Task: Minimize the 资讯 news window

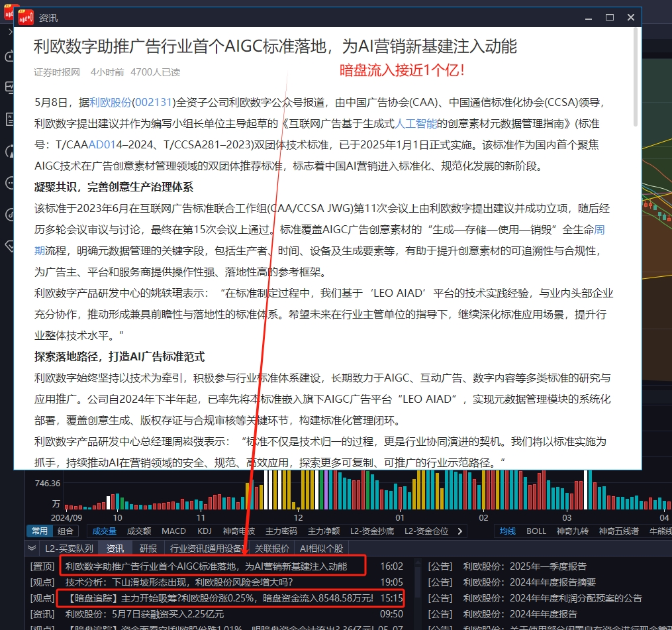Action: (589, 18)
